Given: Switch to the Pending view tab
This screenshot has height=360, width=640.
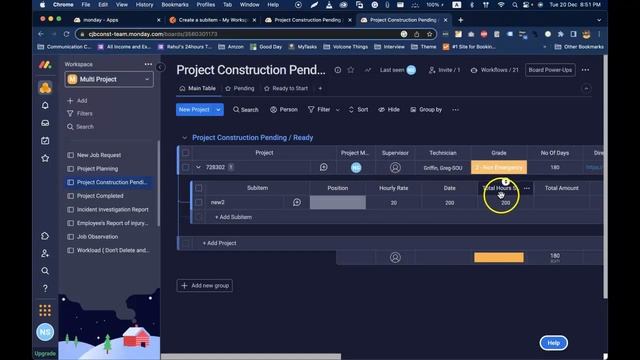Looking at the screenshot, I should pyautogui.click(x=240, y=88).
